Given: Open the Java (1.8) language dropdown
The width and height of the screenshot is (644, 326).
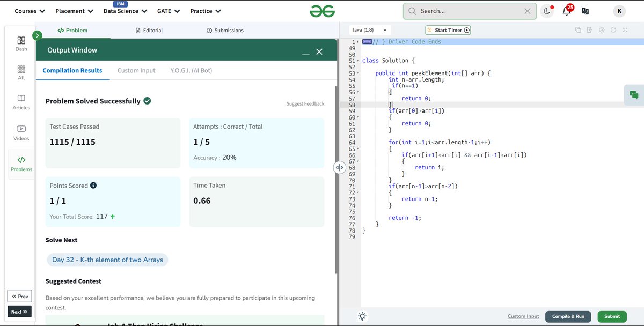Looking at the screenshot, I should (370, 31).
